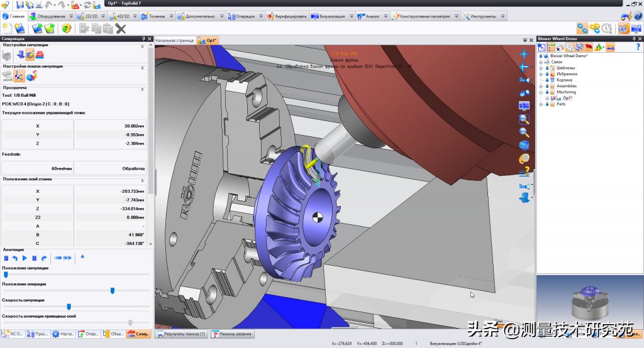Open the 2D/3D tab dropdown arrow
Image resolution: width=644 pixels, height=348 pixels.
103,16
